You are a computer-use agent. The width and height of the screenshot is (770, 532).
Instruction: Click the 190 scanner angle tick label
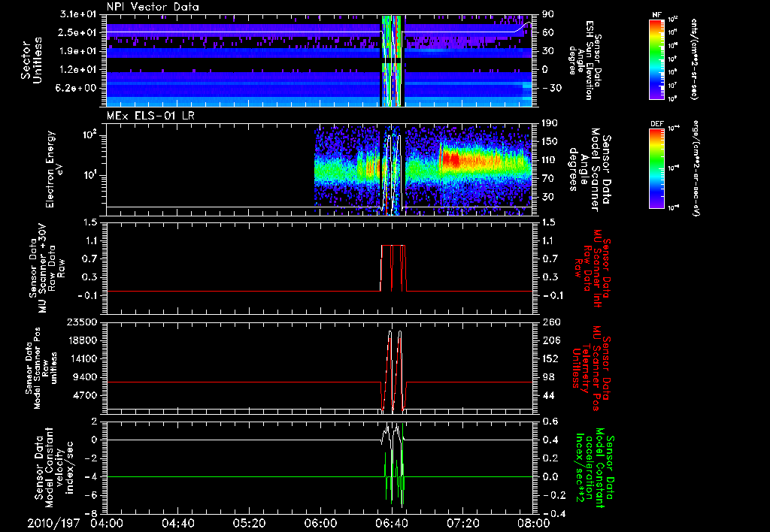(550, 123)
